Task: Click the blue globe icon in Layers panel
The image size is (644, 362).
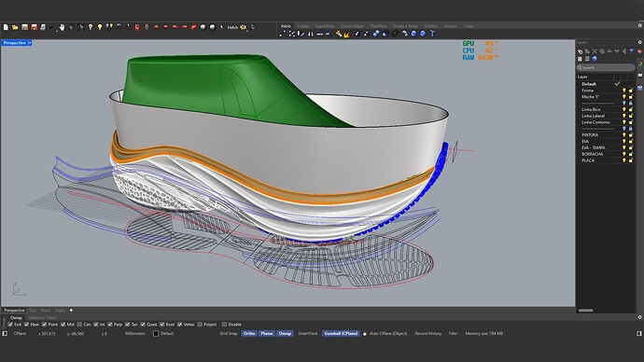Action: click(595, 59)
